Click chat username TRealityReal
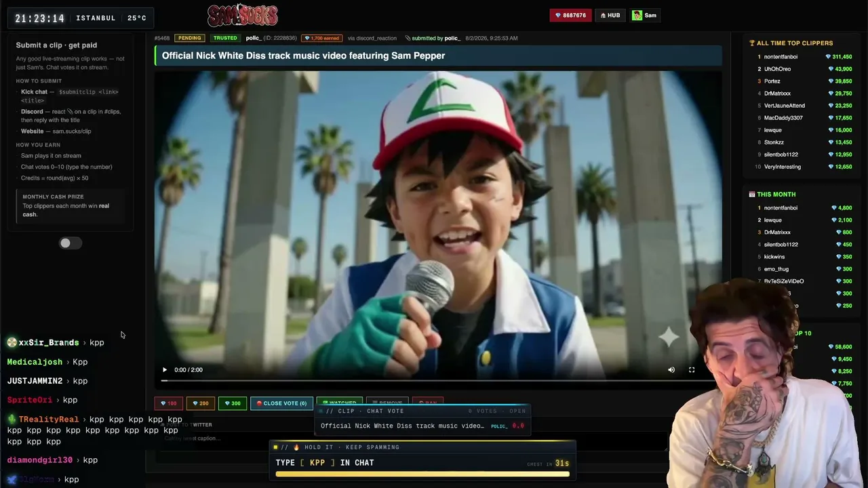Screen dimensions: 868x488 pos(49,420)
